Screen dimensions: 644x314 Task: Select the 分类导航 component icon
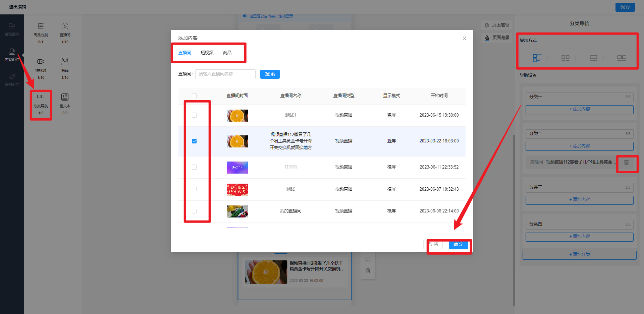tap(41, 97)
